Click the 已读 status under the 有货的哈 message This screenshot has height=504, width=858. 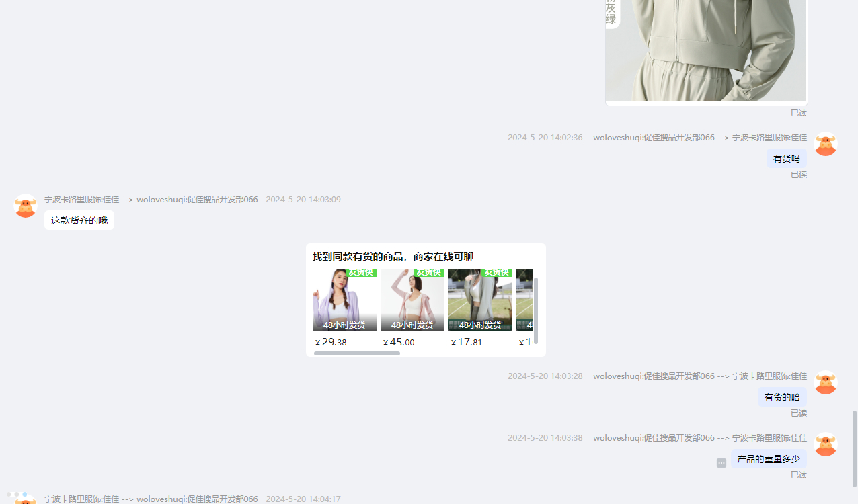point(799,413)
